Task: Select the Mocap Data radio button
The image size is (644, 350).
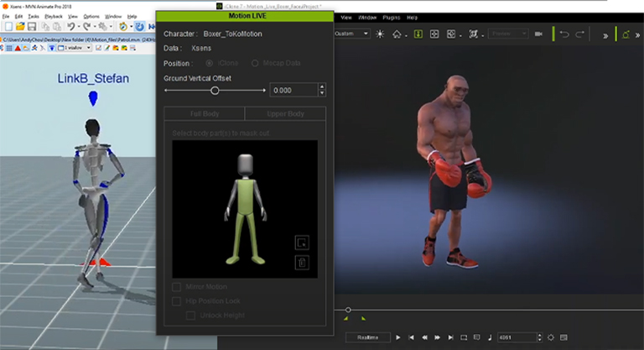Action: point(255,63)
